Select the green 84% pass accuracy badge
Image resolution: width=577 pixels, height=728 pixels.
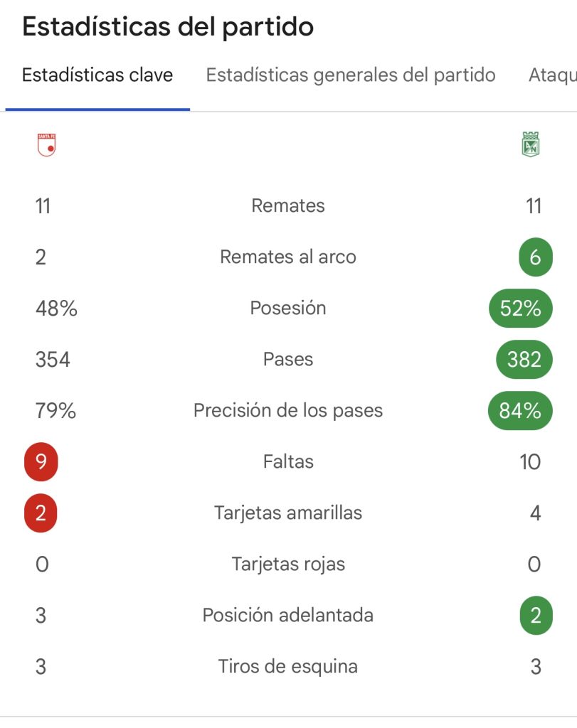click(x=520, y=411)
